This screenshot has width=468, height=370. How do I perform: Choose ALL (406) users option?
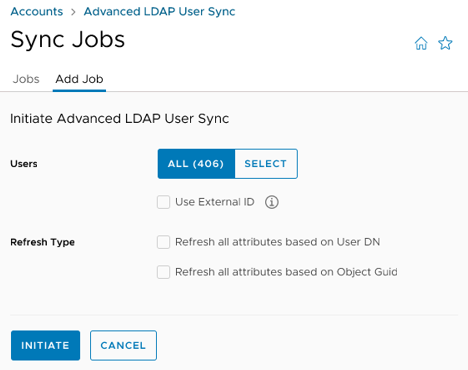point(196,164)
